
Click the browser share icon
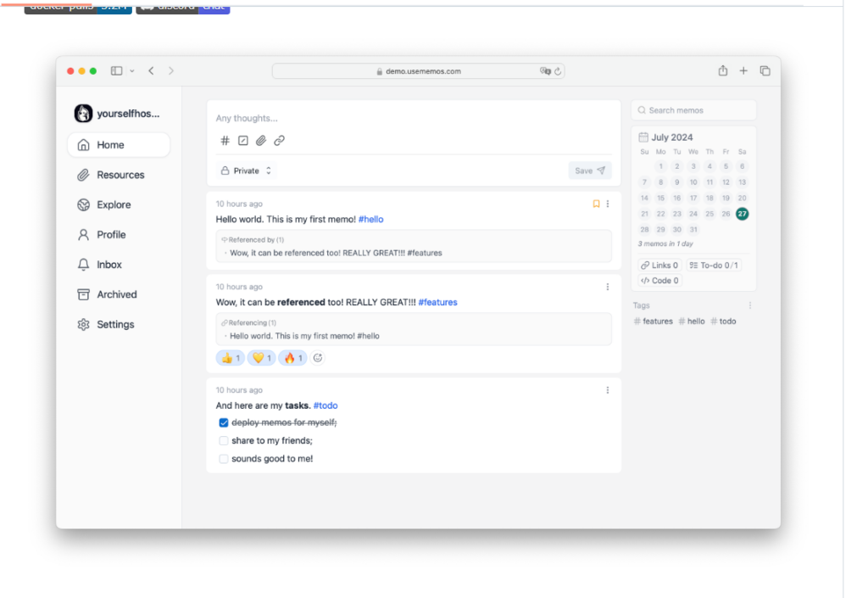pyautogui.click(x=723, y=71)
